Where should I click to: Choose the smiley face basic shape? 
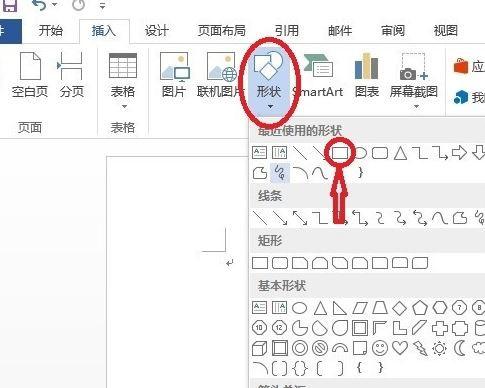coord(380,349)
